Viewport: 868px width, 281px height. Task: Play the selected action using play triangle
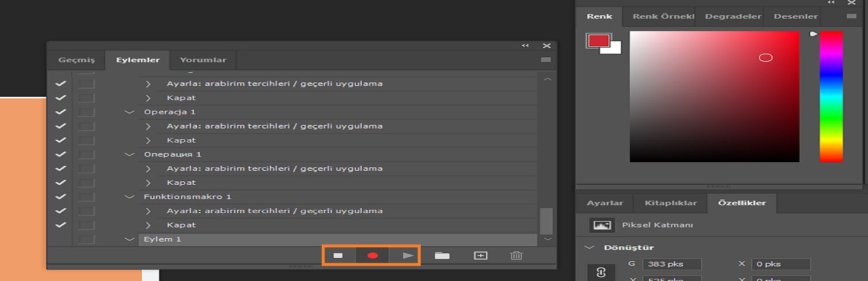(x=409, y=255)
